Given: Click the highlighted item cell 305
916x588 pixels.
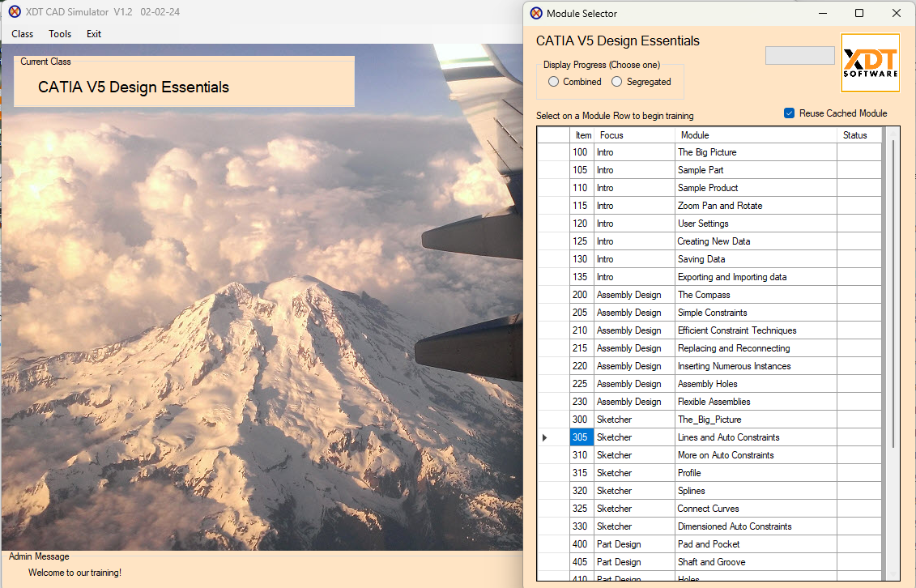Looking at the screenshot, I should pyautogui.click(x=582, y=437).
